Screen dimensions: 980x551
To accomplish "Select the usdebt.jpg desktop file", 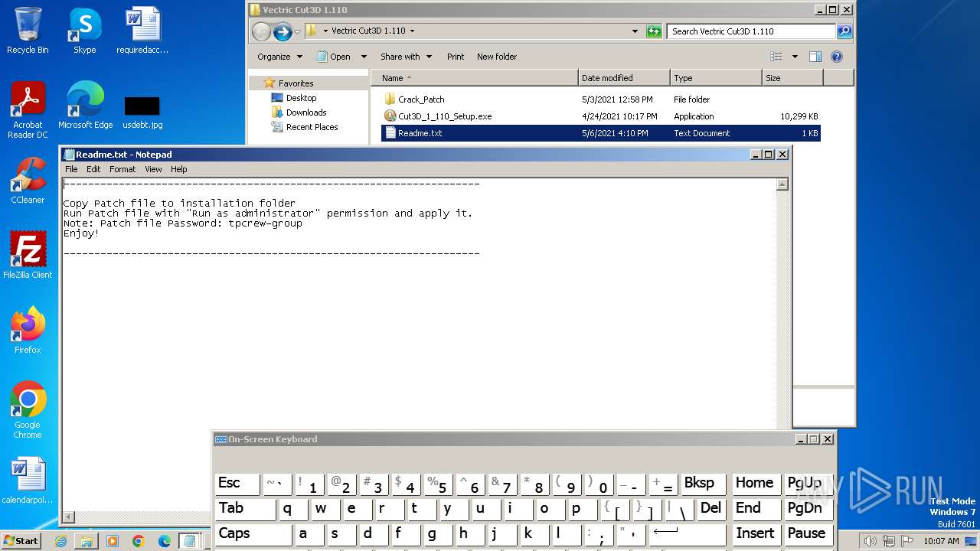I will (x=142, y=112).
